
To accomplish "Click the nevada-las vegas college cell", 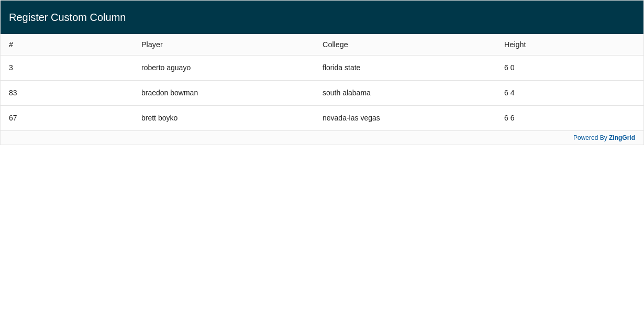I will pos(351,118).
